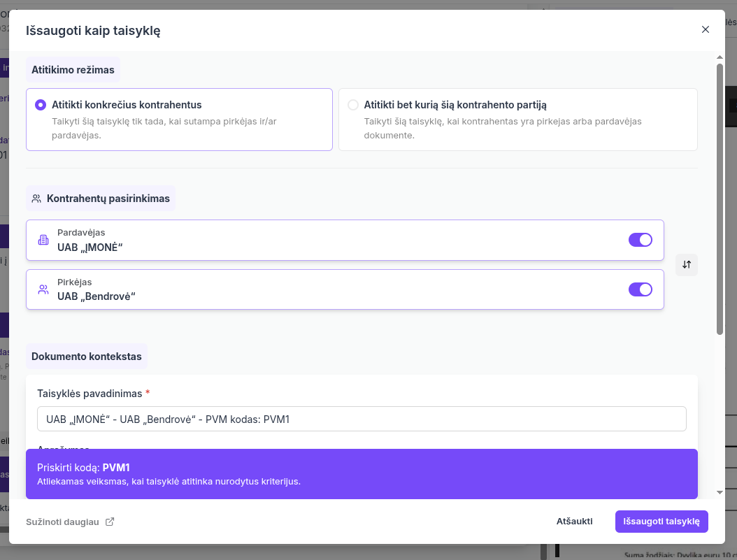The image size is (737, 560).
Task: Click the Priskirti kodą PVM1 banner
Action: pyautogui.click(x=362, y=474)
